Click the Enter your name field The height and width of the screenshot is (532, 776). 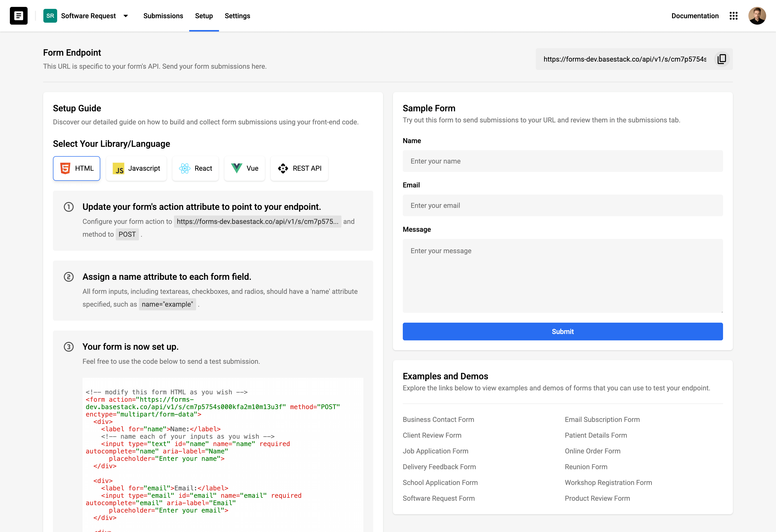(x=562, y=161)
